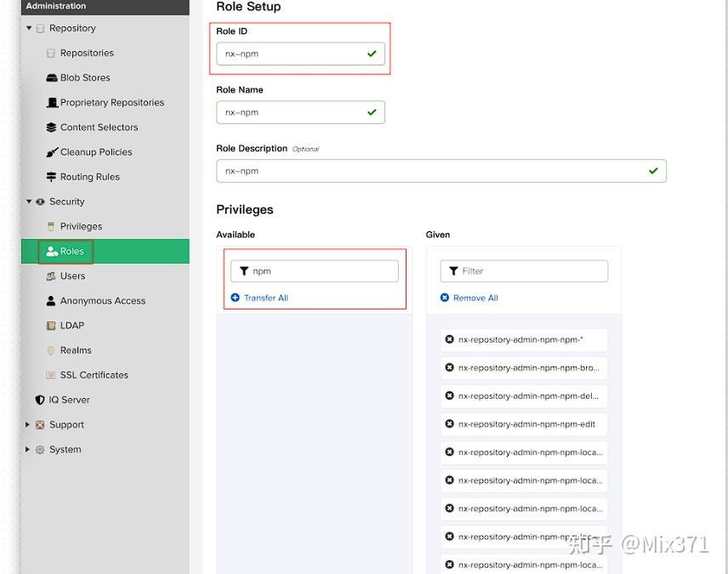This screenshot has width=728, height=574.
Task: Click the Transfer All plus icon
Action: click(236, 298)
